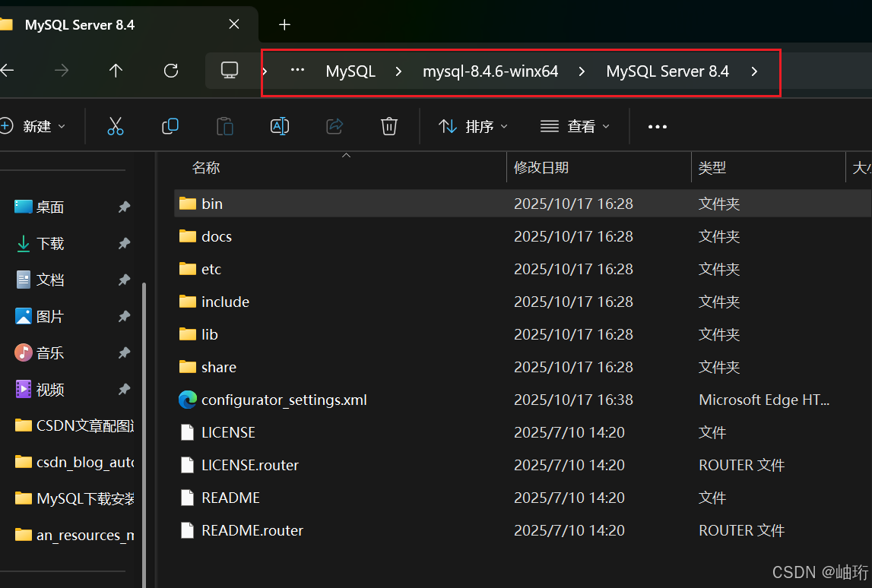Click the Forward navigation arrow
The image size is (872, 588).
[62, 70]
